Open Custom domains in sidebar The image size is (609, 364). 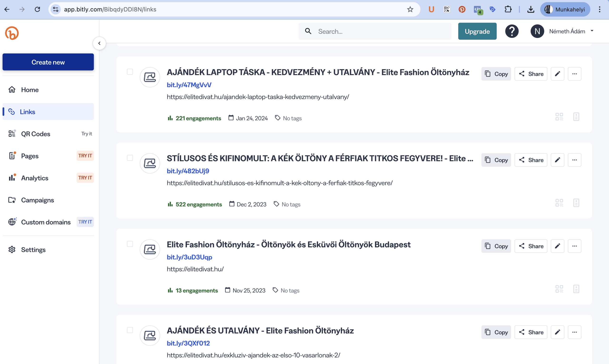pos(48,222)
